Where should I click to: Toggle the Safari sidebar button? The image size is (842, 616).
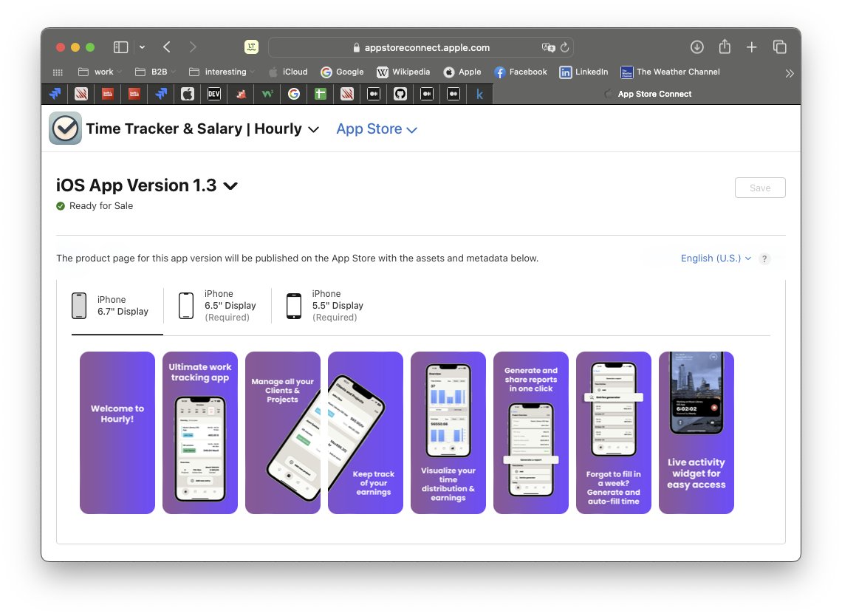tap(120, 47)
